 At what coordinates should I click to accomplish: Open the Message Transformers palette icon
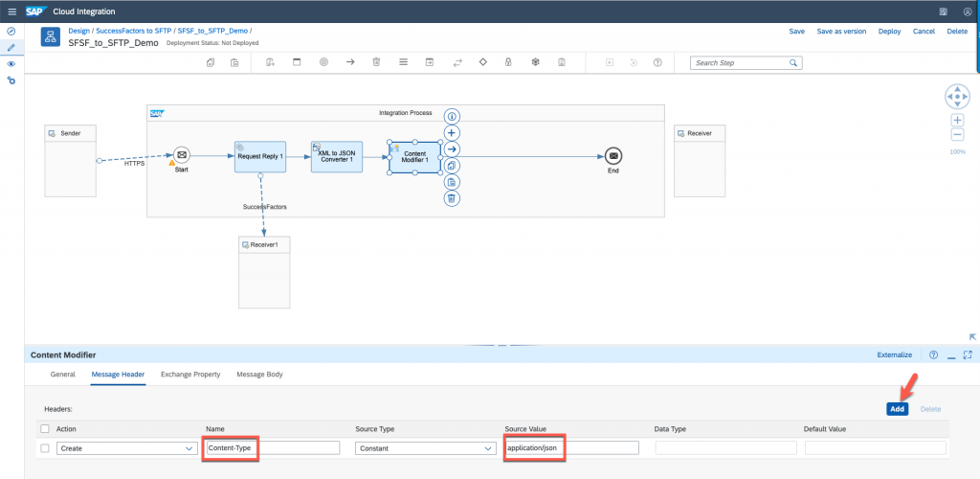(x=403, y=62)
